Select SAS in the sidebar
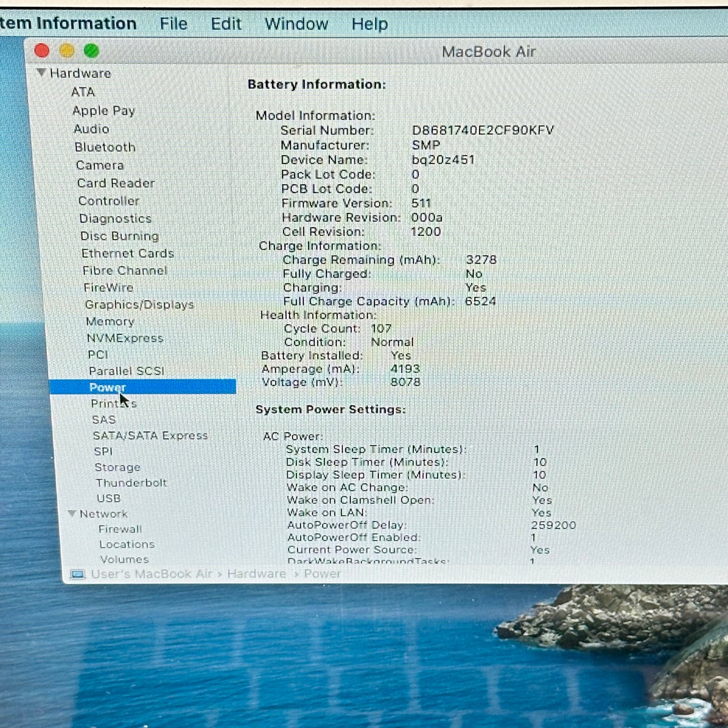The image size is (728, 728). [x=104, y=420]
